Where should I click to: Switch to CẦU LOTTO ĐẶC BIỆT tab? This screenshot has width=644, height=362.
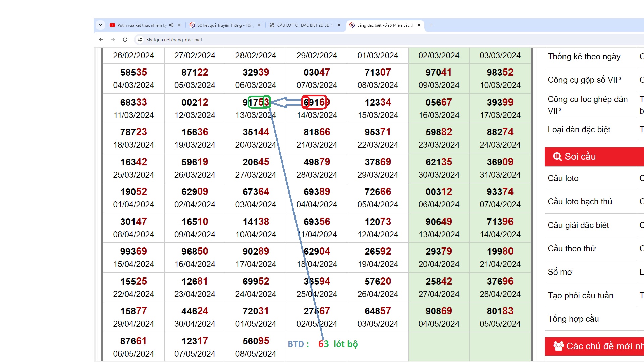click(304, 25)
